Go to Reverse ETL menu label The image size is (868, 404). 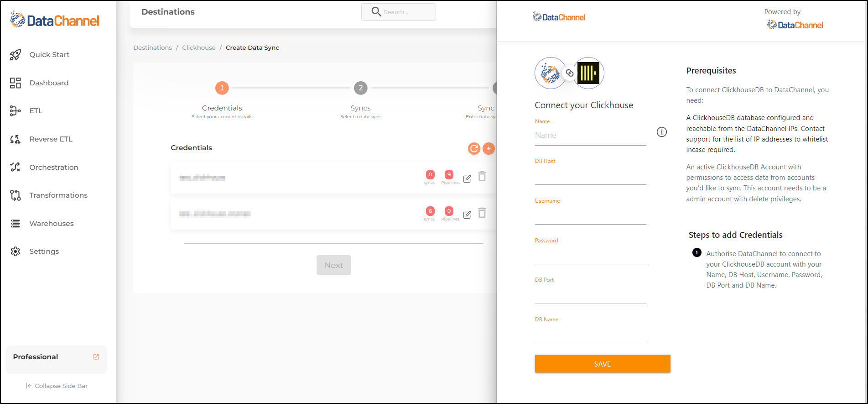[x=51, y=139]
